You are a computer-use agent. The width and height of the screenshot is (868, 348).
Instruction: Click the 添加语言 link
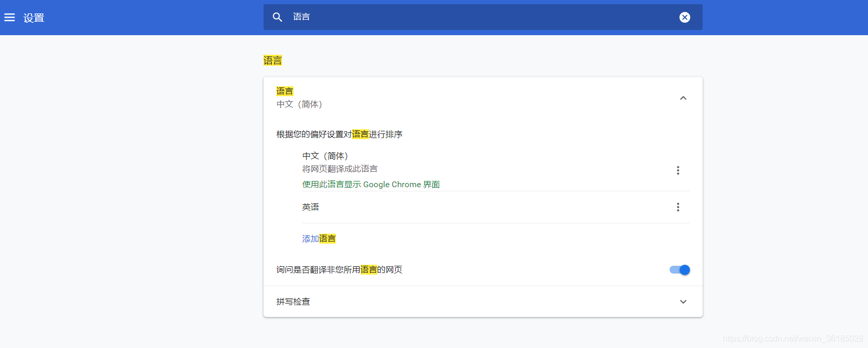pyautogui.click(x=319, y=239)
